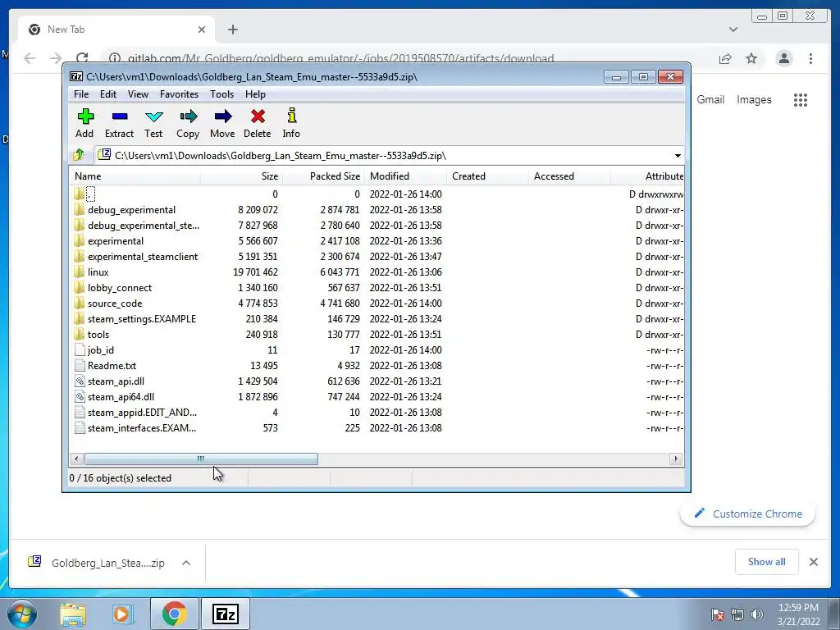Screen dimensions: 840x630
Task: Click the Chrome taskbar icon
Action: pos(174,614)
